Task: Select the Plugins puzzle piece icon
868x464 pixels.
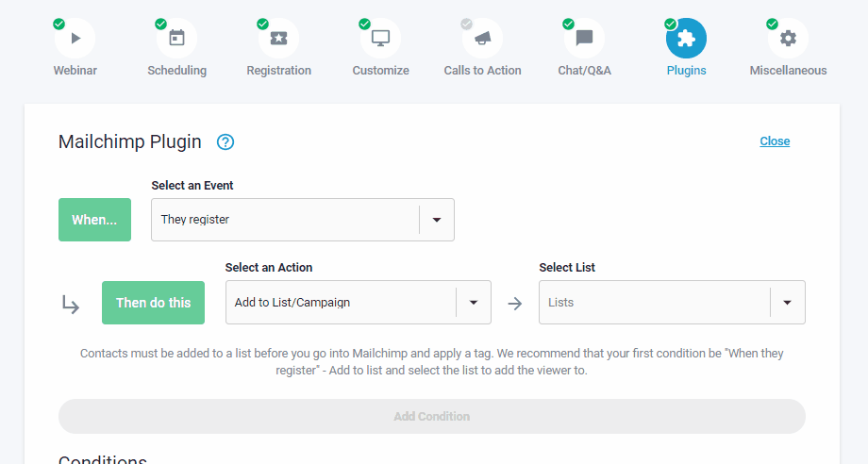Action: point(686,38)
